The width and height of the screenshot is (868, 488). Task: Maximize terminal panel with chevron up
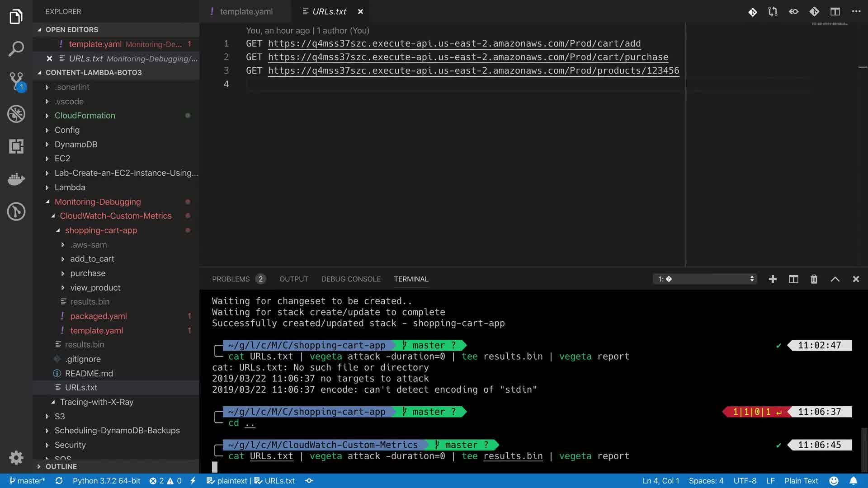(835, 279)
